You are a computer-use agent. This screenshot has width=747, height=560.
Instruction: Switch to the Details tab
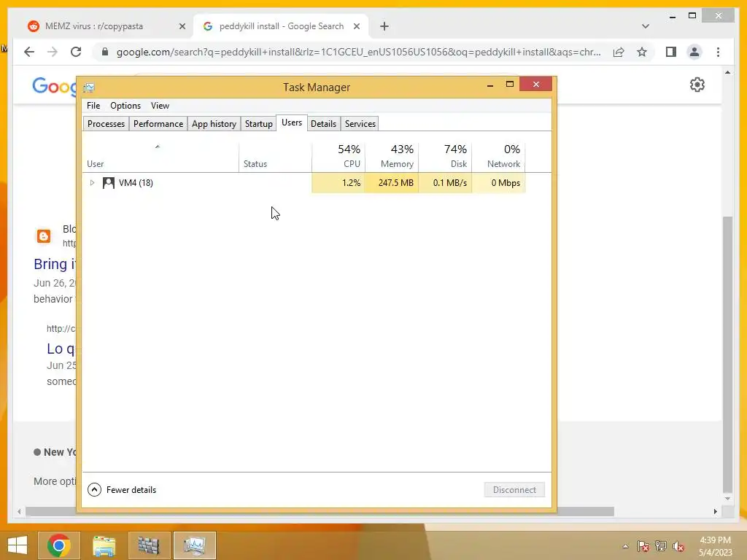click(323, 124)
